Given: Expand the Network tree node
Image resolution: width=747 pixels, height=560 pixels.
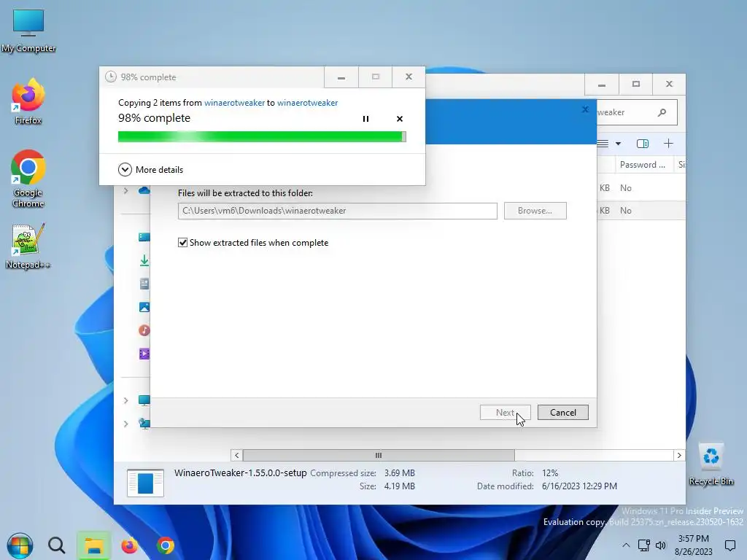Looking at the screenshot, I should [x=125, y=424].
